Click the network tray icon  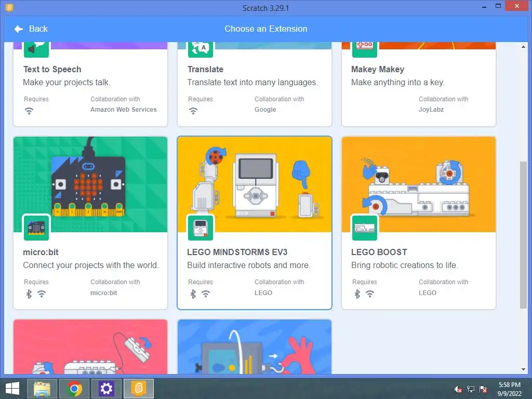471,389
